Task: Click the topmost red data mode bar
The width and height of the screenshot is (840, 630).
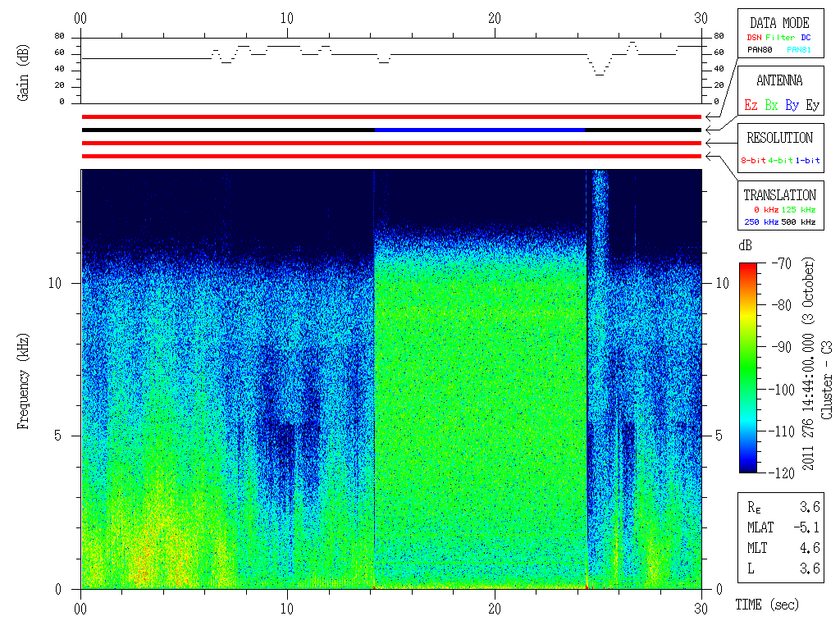Action: point(391,116)
